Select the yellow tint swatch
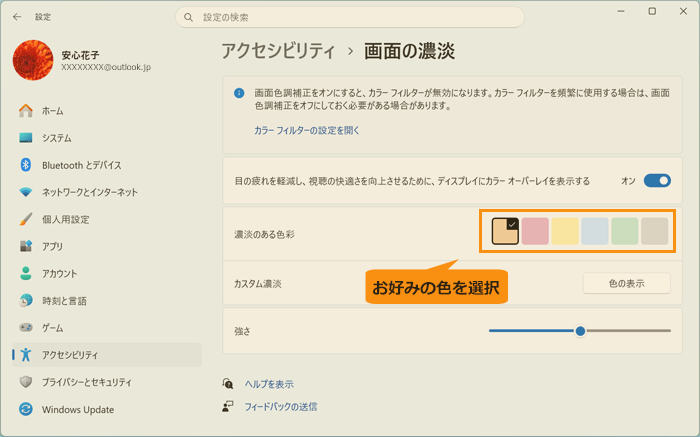This screenshot has width=700, height=437. coord(565,231)
